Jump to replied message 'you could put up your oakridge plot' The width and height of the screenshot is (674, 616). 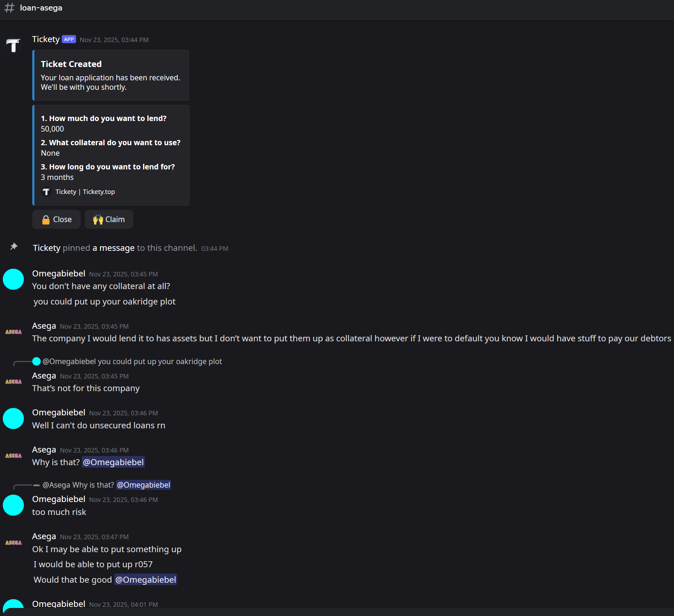(160, 362)
